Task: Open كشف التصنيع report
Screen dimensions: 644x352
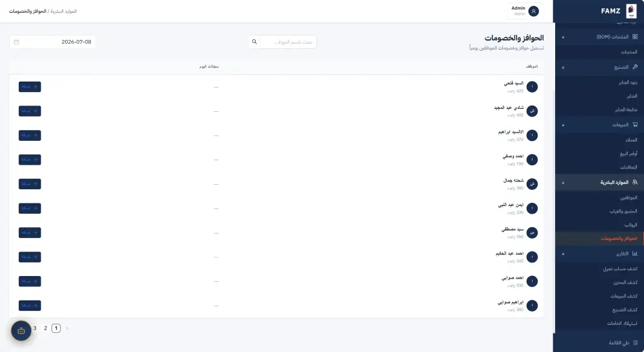Action: [x=625, y=310]
